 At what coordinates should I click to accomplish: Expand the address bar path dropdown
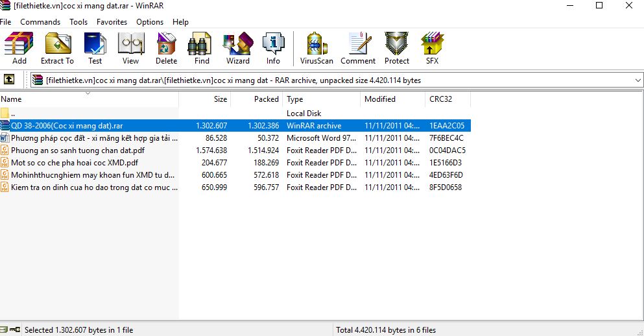638,80
